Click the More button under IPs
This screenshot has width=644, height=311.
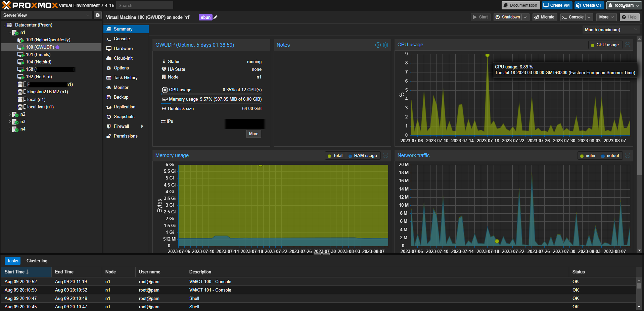[254, 134]
